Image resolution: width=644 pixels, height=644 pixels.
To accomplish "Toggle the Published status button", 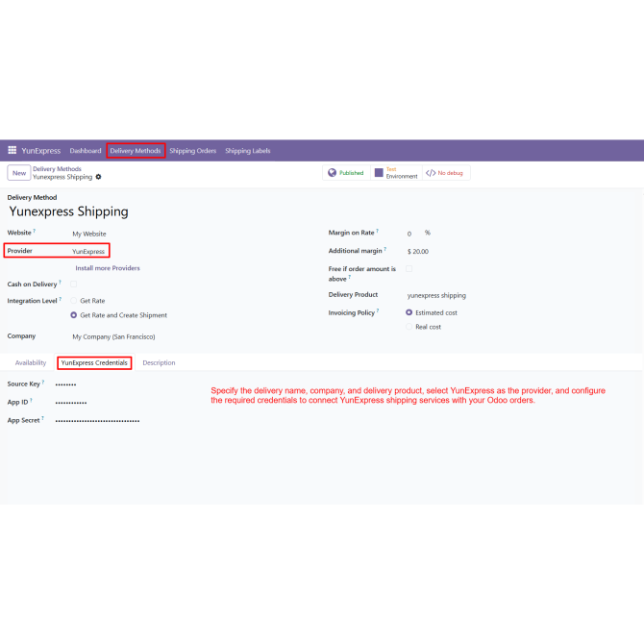I will [346, 173].
